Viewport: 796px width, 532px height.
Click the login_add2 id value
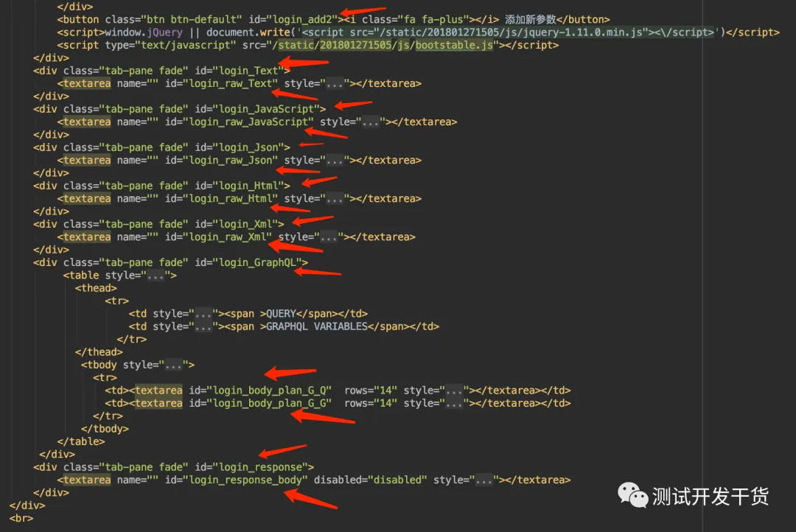(x=303, y=20)
